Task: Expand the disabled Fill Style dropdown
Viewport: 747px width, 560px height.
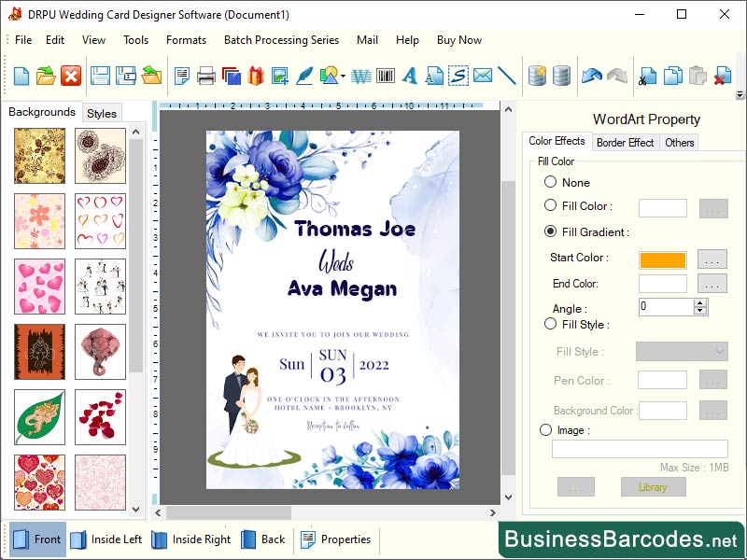Action: 681,350
